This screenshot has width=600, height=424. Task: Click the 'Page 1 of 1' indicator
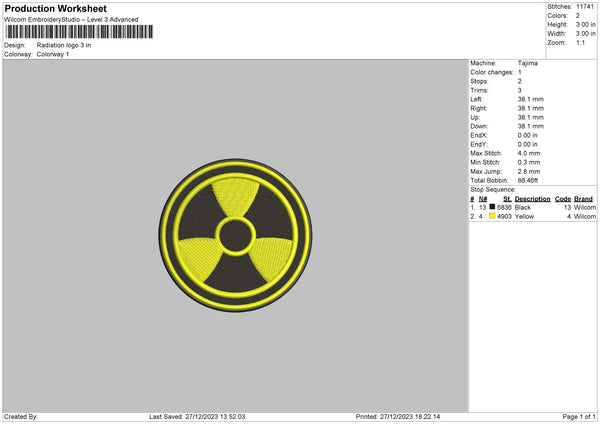579,417
